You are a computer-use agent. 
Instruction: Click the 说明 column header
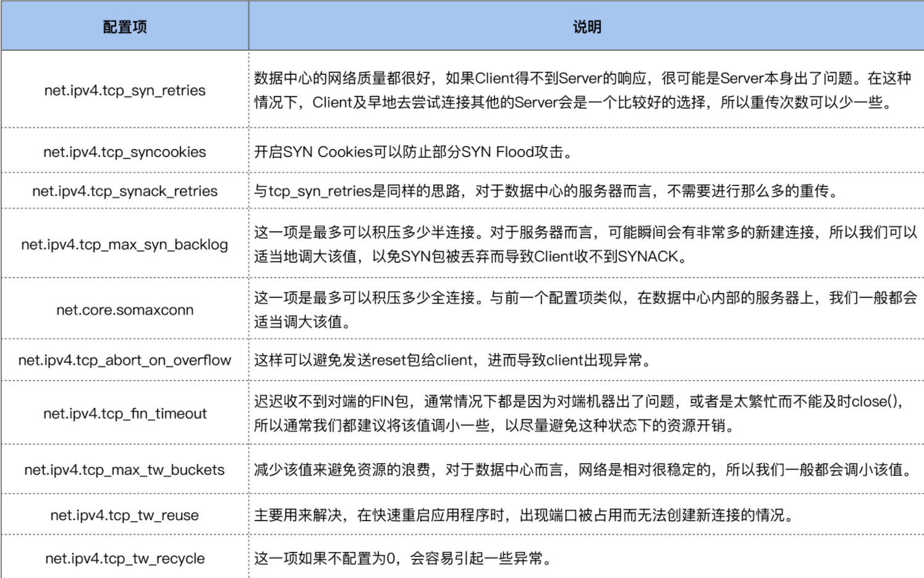point(587,27)
